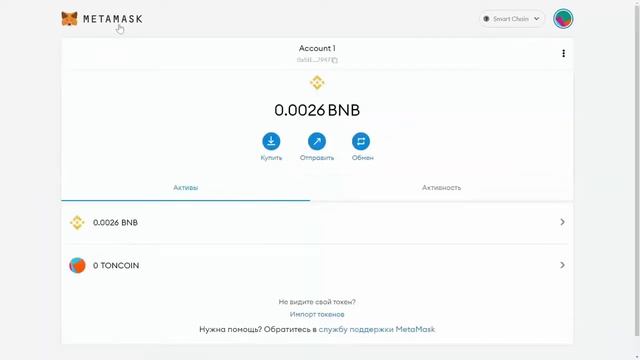Open the account avatar menu
The height and width of the screenshot is (360, 640).
[563, 19]
